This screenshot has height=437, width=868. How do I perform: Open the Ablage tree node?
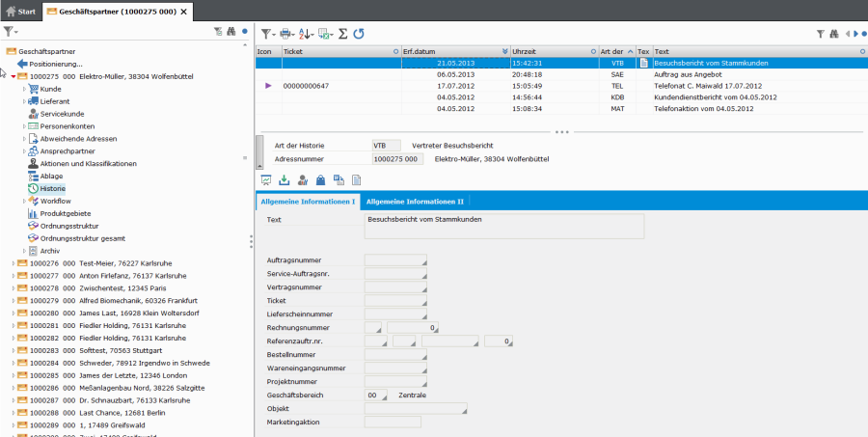point(51,177)
